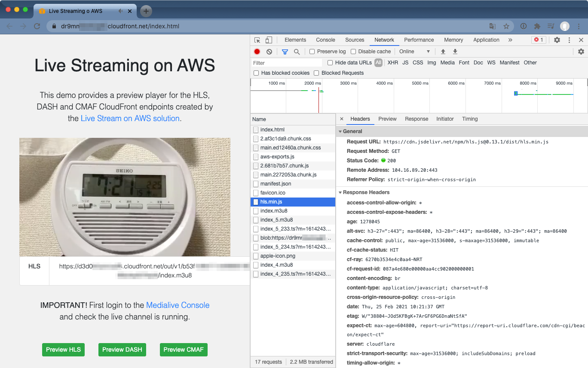
Task: Select the aws-exports.js request row
Action: [x=293, y=157]
